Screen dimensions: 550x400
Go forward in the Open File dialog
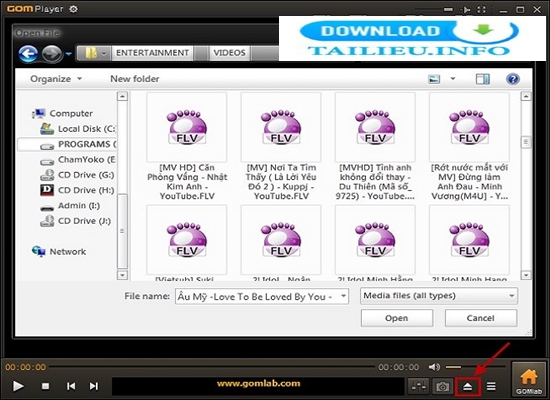[52, 54]
